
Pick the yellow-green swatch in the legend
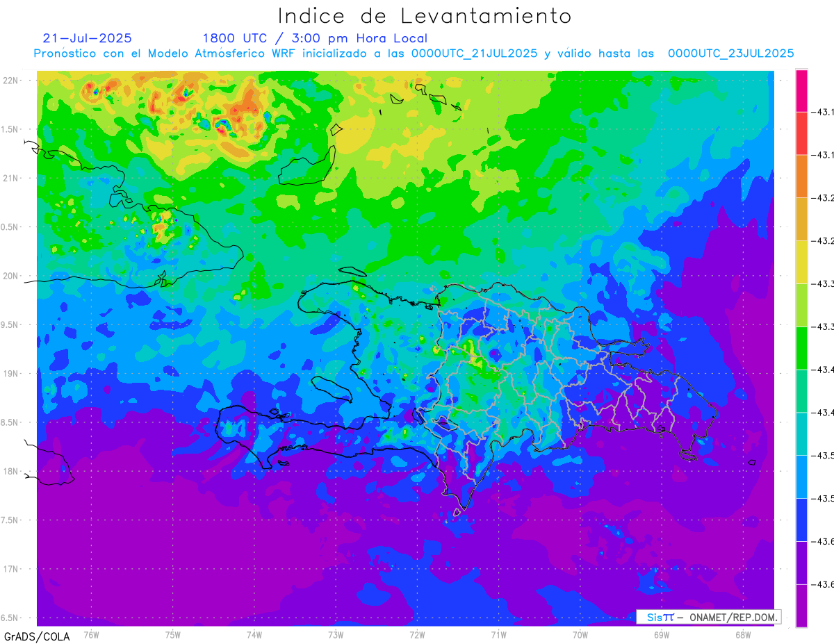[801, 306]
